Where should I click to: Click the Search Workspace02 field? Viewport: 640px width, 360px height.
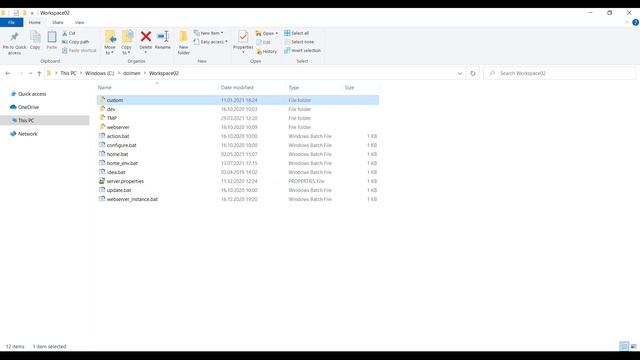point(560,73)
